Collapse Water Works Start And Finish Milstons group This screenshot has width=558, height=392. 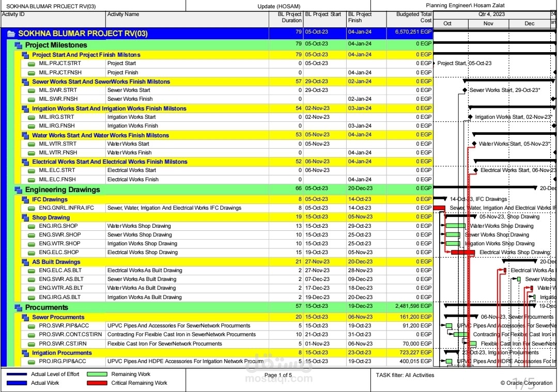pos(25,135)
